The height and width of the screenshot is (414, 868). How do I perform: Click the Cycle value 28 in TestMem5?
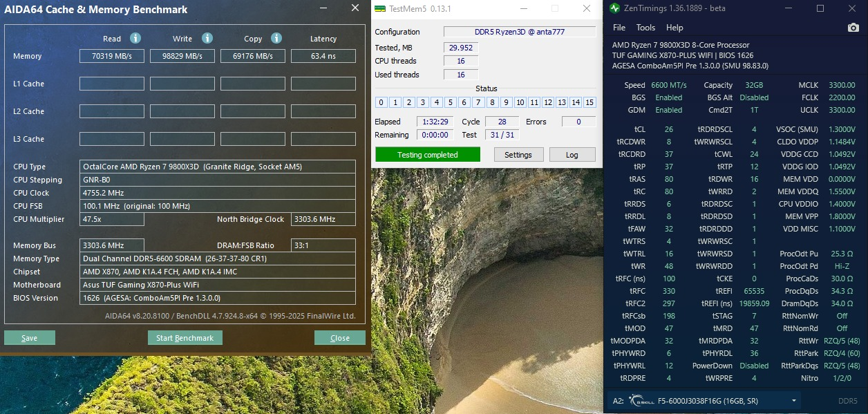502,122
